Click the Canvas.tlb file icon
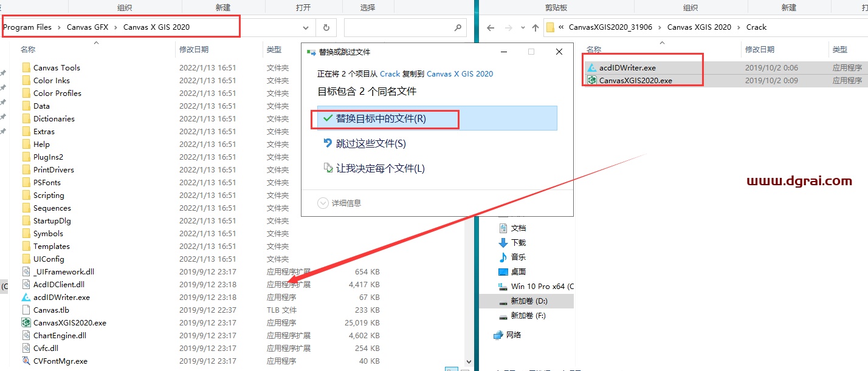 (x=26, y=310)
